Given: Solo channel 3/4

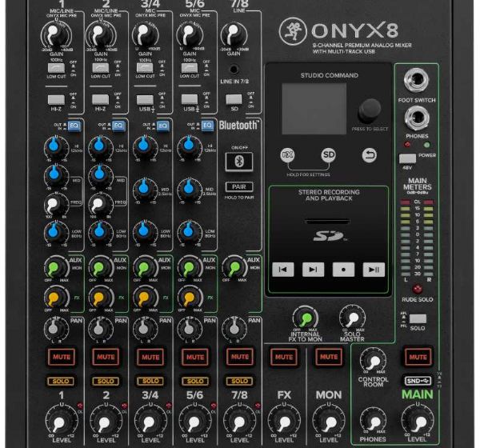Looking at the screenshot, I should (x=150, y=382).
